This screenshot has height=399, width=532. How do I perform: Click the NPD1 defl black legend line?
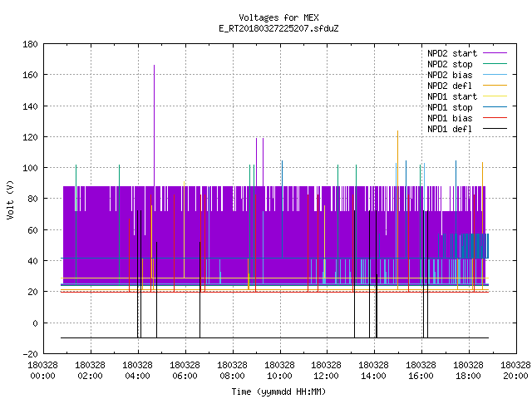click(x=495, y=129)
